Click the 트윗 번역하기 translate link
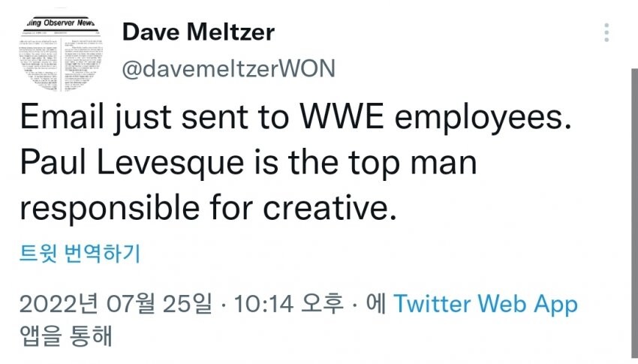 click(80, 254)
